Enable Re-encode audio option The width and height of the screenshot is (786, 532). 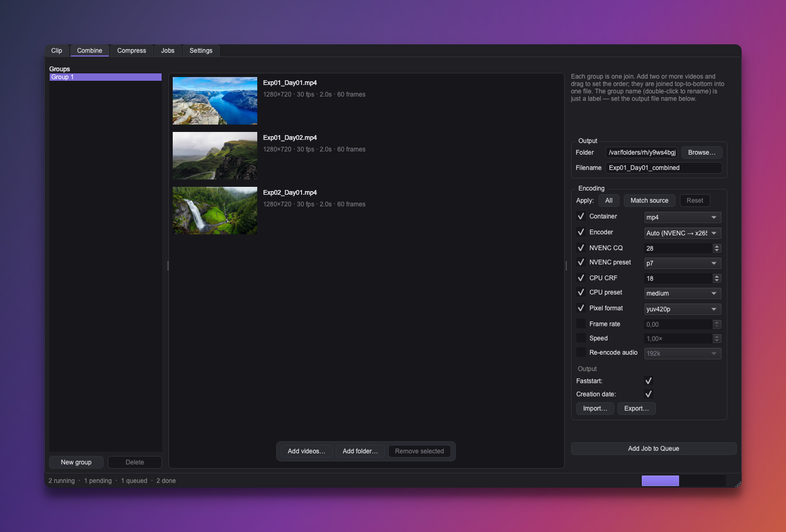pos(581,353)
